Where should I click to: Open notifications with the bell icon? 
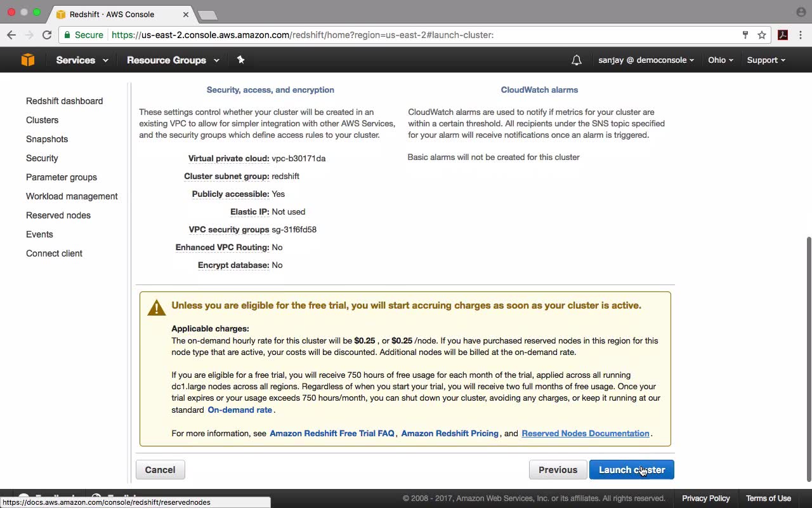click(x=576, y=60)
